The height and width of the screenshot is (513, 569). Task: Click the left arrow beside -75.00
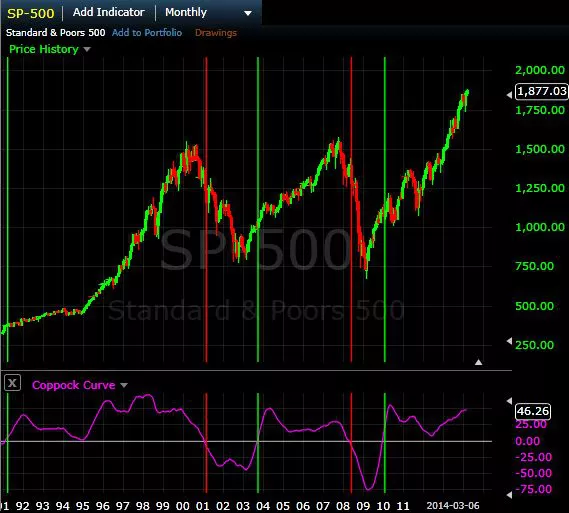[509, 495]
